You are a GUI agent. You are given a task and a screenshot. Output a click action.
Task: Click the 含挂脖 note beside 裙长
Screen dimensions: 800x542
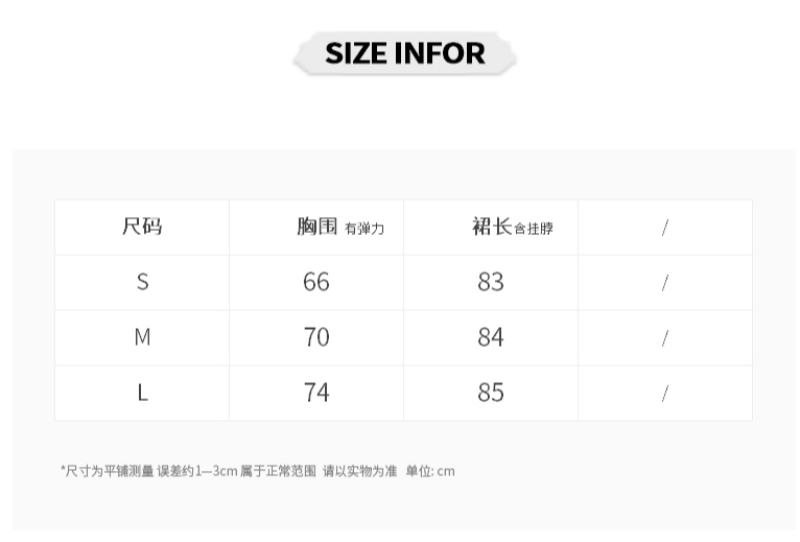533,229
